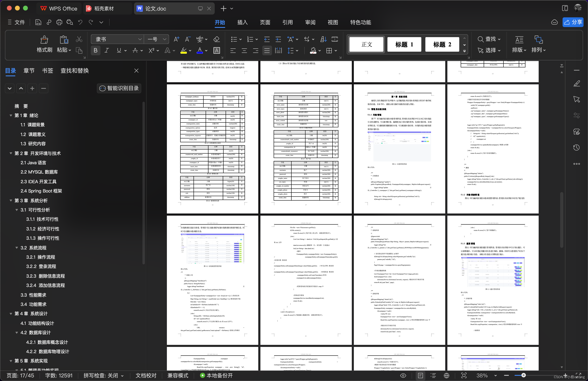Image resolution: width=588 pixels, height=381 pixels.
Task: Click the Save document icon
Action: coord(38,22)
